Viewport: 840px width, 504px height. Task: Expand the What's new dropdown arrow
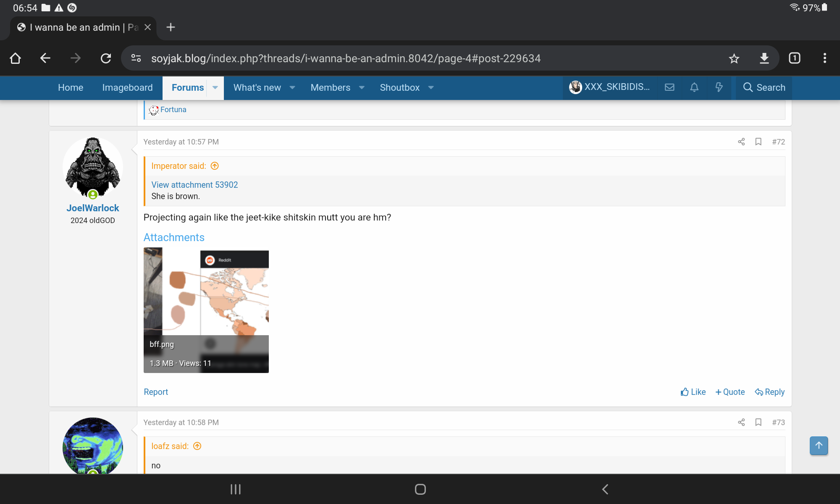(292, 88)
